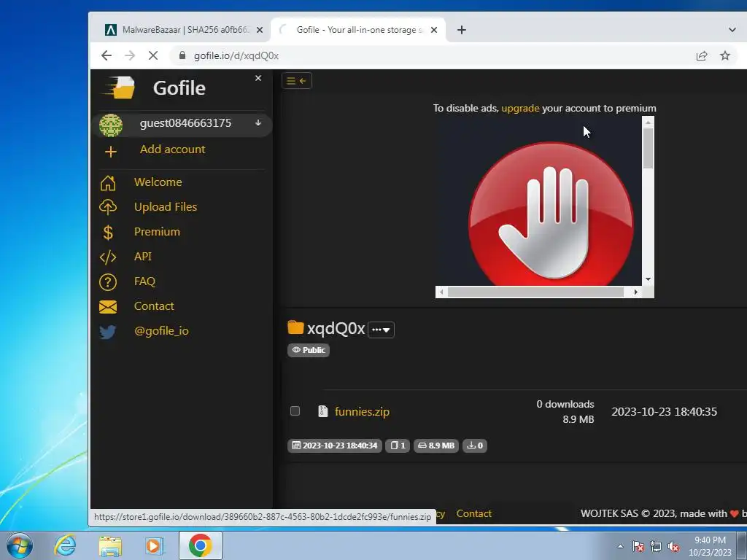Open the xqdQ0x folder options dropdown
747x560 pixels.
[x=381, y=330]
